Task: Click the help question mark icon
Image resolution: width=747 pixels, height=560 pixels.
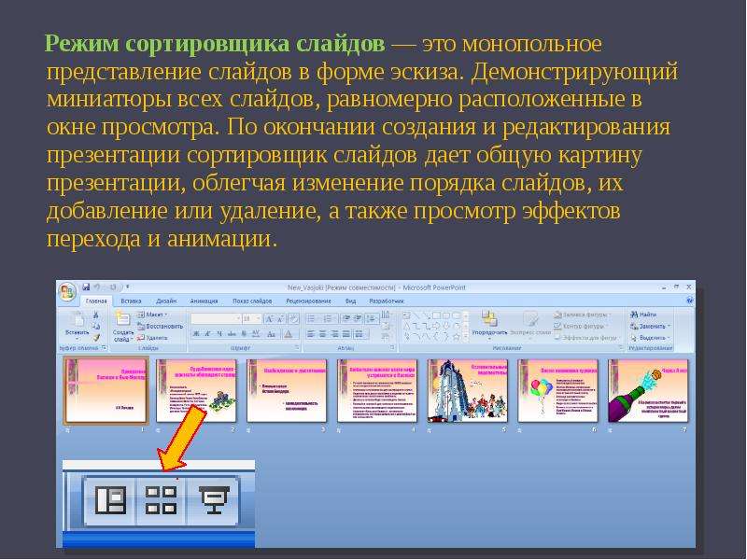Action: pyautogui.click(x=689, y=301)
